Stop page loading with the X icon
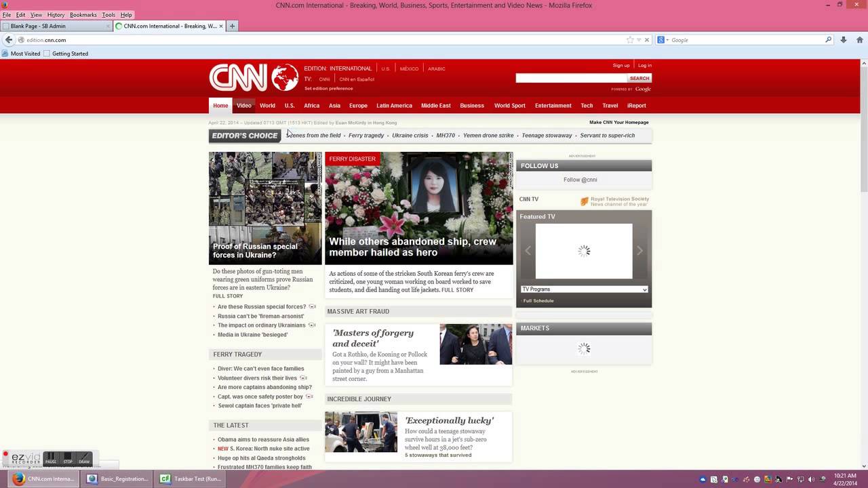Screen dimensions: 868x488 coord(646,40)
